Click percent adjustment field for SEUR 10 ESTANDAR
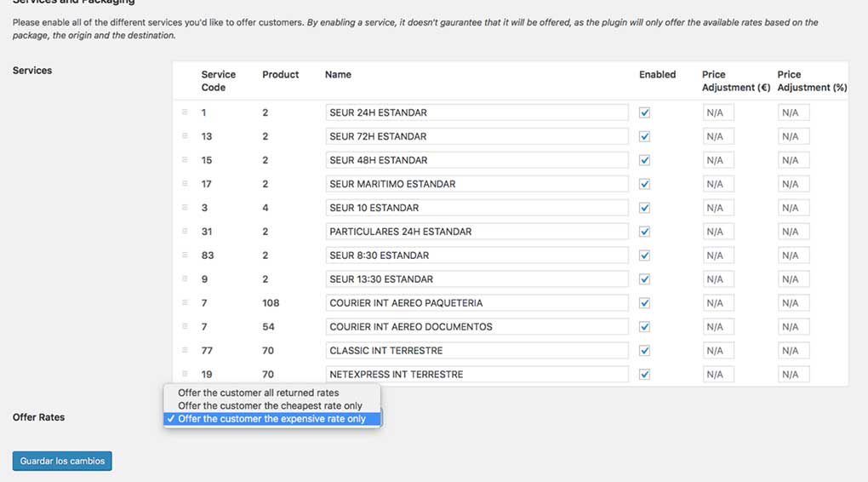This screenshot has width=868, height=482. (794, 208)
